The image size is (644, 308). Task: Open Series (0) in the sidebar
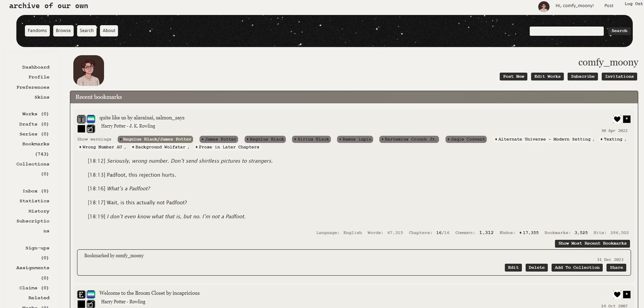(x=34, y=134)
